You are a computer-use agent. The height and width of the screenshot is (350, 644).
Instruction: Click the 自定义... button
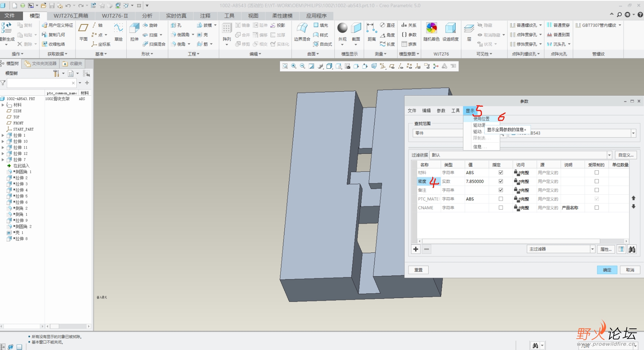click(626, 155)
